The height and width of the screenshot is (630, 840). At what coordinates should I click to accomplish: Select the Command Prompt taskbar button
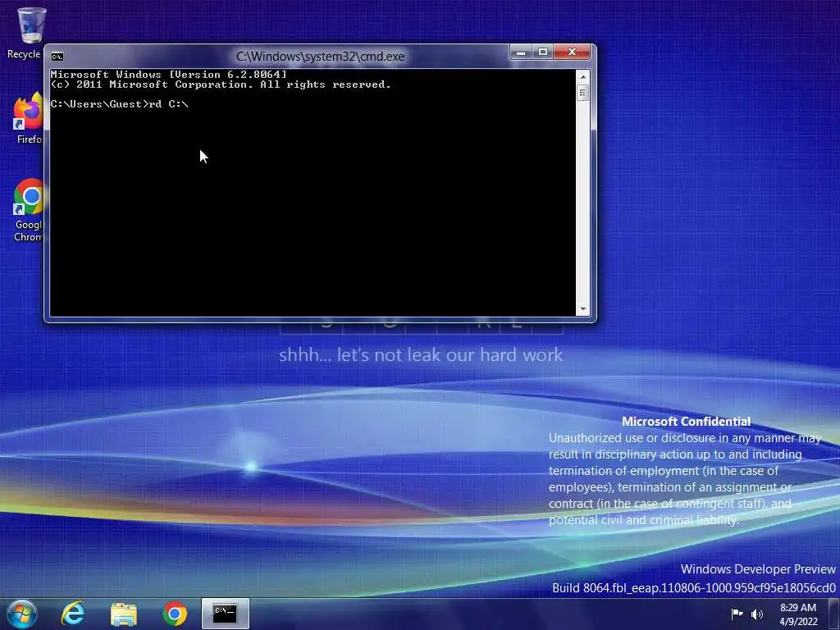pos(225,614)
